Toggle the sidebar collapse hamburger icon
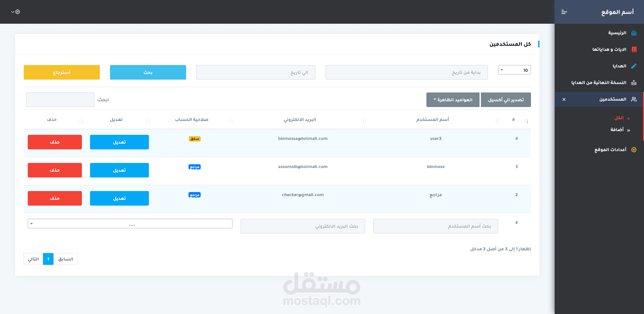The width and height of the screenshot is (644, 314). [564, 12]
